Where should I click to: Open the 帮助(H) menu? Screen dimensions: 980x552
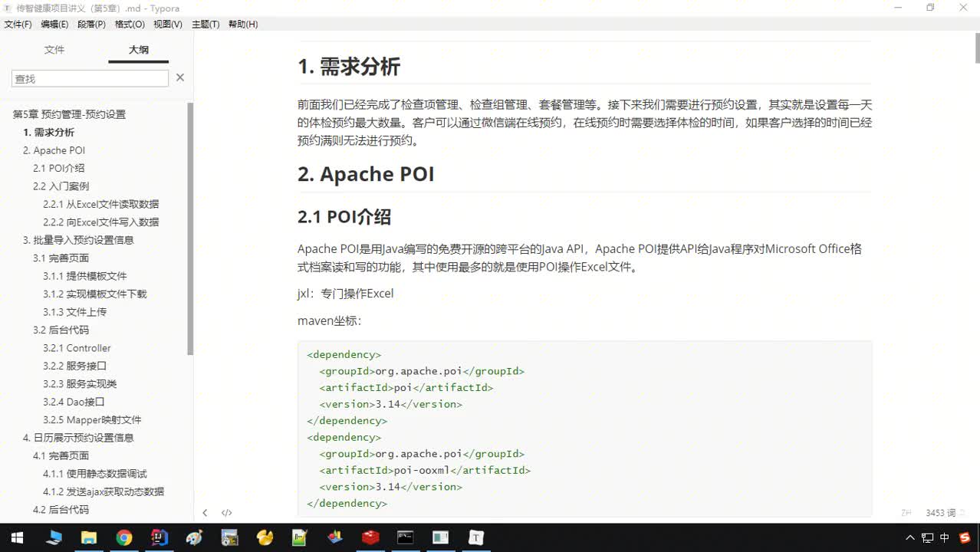(x=243, y=25)
